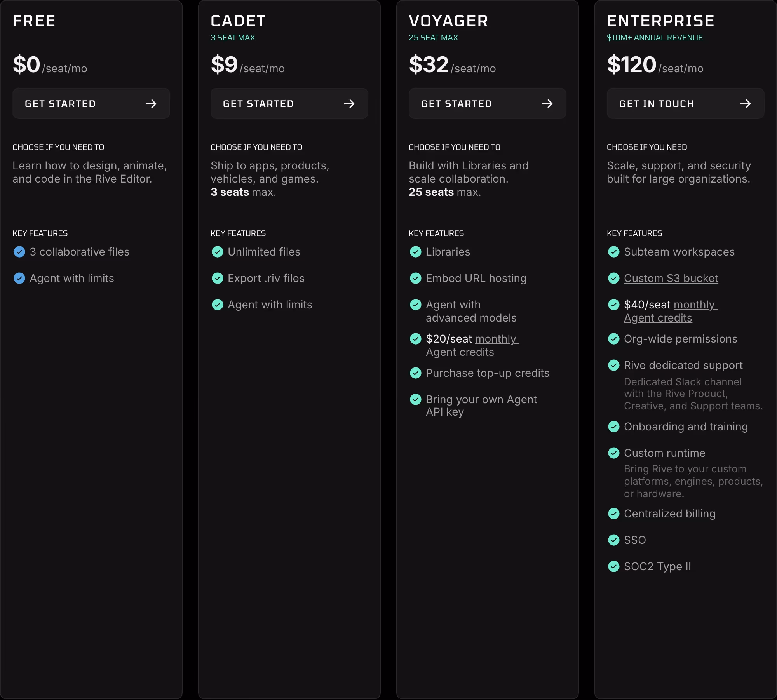This screenshot has width=777, height=700.
Task: Click Scale, support, and security description
Action: pyautogui.click(x=679, y=172)
